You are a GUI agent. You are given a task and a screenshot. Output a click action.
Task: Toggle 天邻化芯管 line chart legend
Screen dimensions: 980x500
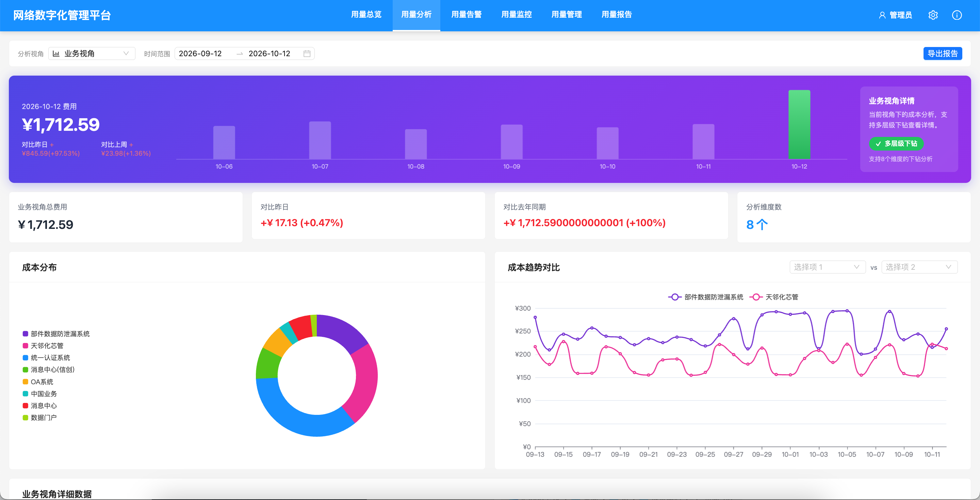(x=774, y=297)
